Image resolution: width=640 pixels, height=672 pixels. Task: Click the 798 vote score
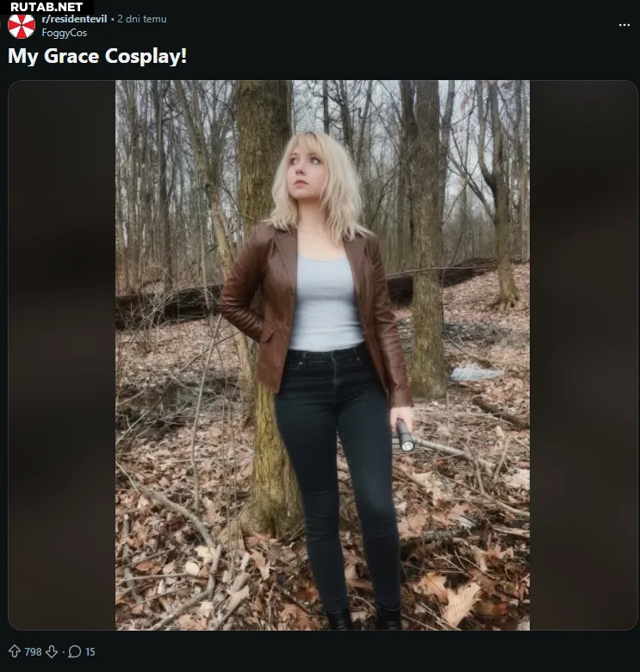pos(33,652)
